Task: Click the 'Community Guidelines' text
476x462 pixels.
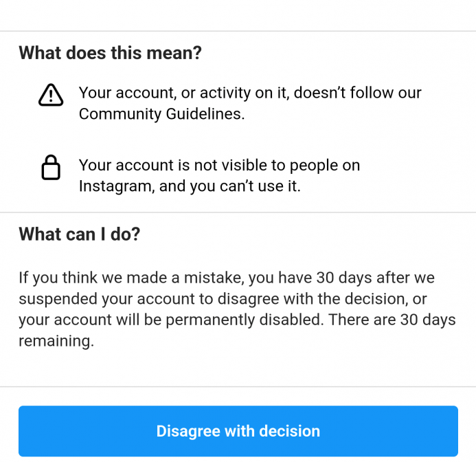Action: pos(161,114)
